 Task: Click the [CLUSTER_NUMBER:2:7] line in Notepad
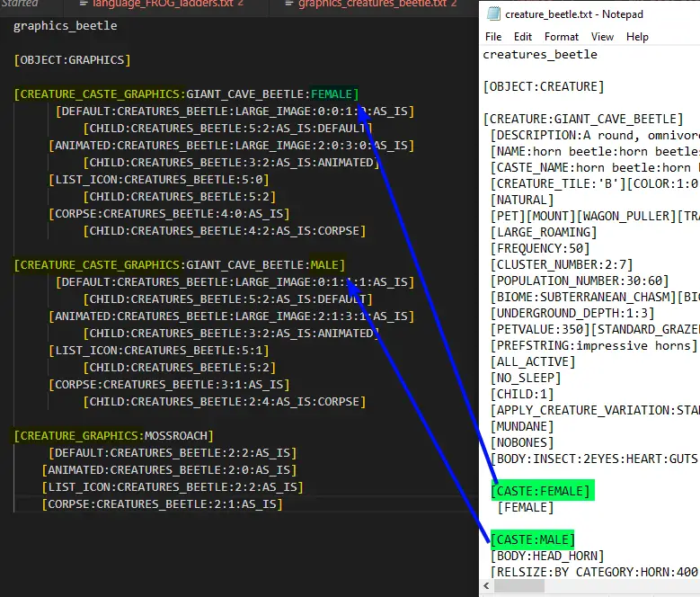562,264
